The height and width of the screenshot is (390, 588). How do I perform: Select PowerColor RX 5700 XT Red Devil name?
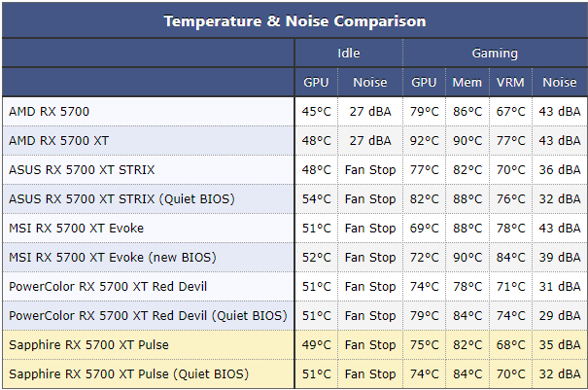click(x=108, y=286)
